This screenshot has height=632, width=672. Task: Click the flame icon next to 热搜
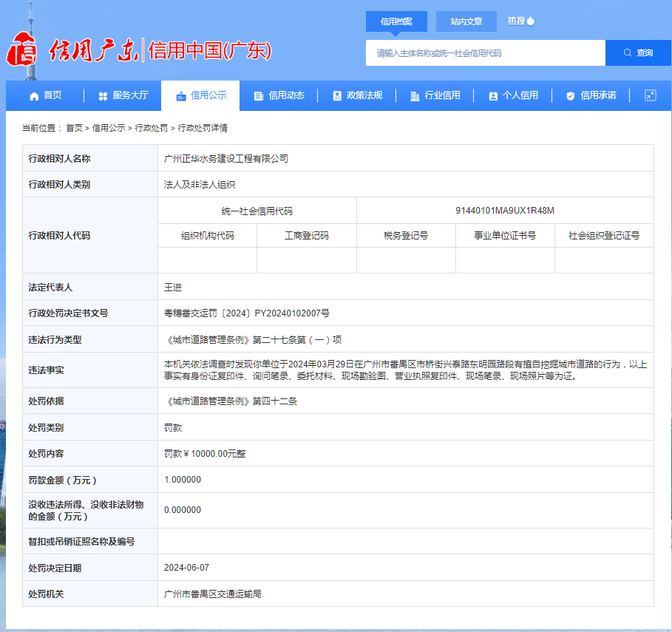(x=530, y=21)
